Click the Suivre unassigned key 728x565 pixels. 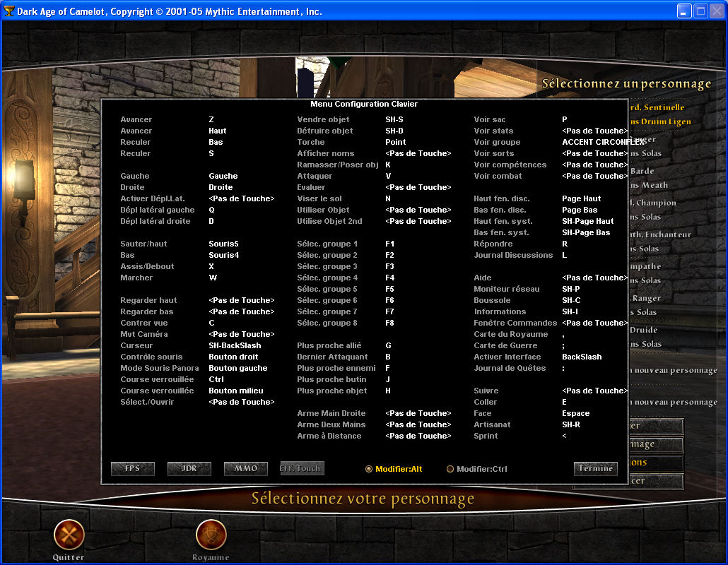(x=594, y=391)
